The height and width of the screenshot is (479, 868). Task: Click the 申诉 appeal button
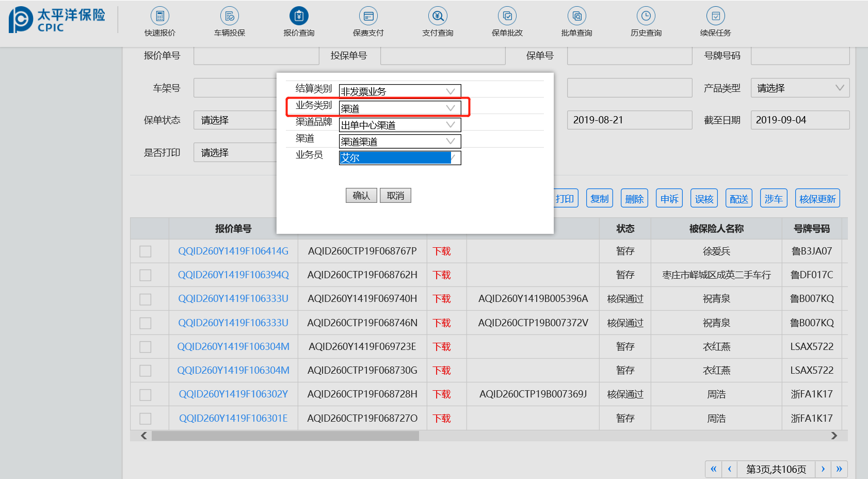pos(669,198)
